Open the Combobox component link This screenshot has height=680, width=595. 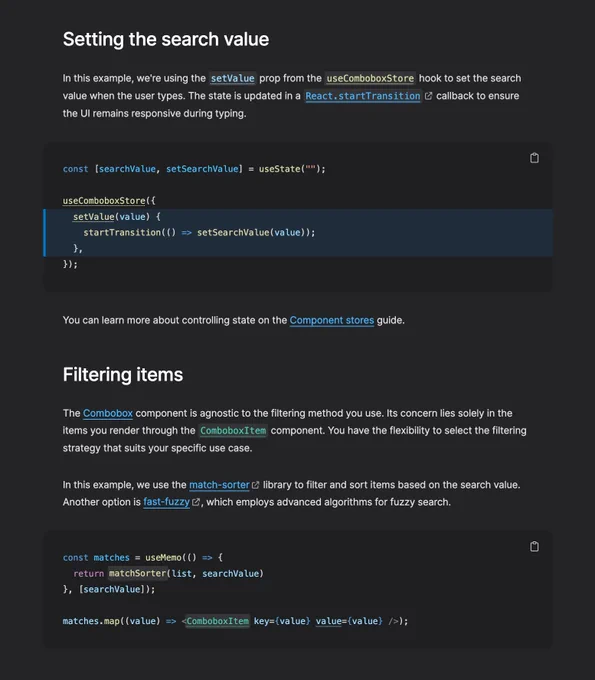point(108,413)
